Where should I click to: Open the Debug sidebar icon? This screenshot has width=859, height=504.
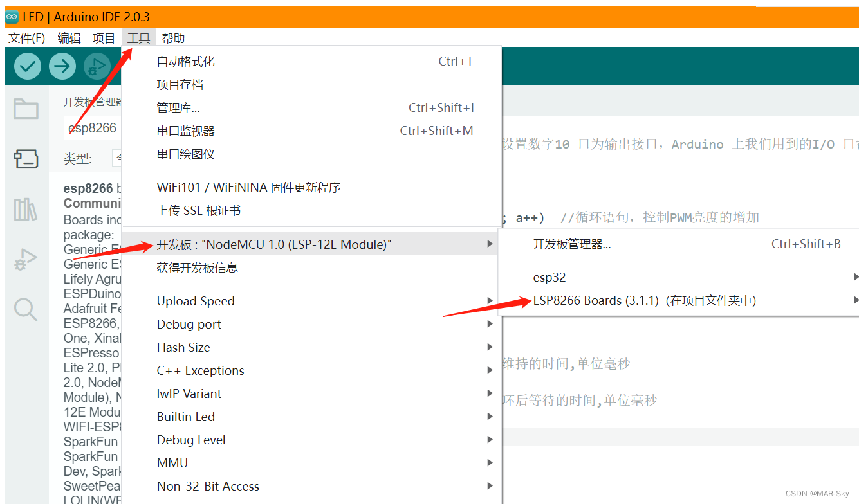(x=26, y=260)
